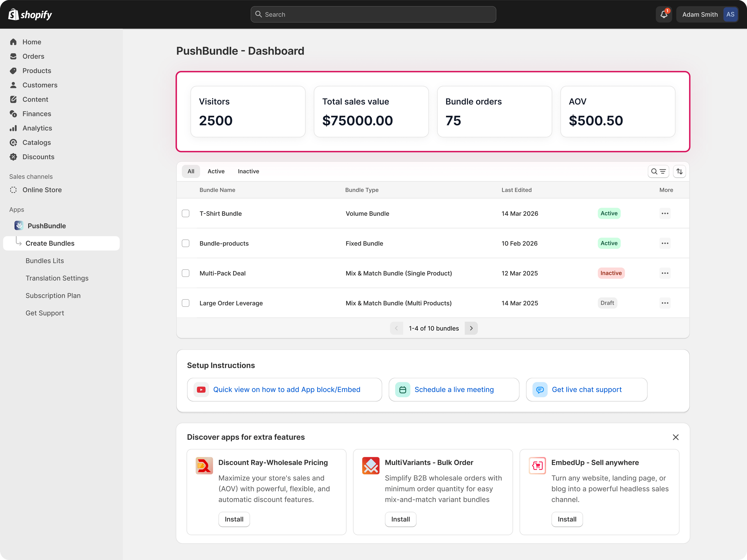
Task: Install EmbedUp - Sell anywhere app
Action: (567, 519)
